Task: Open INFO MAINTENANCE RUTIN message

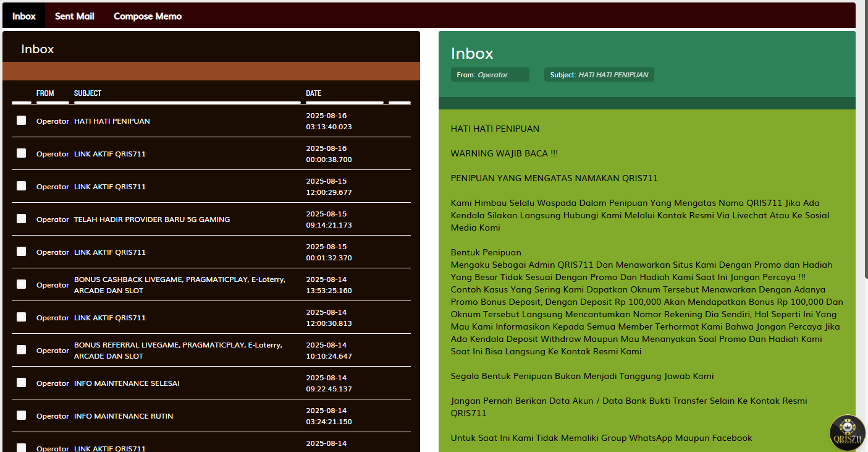Action: pyautogui.click(x=124, y=416)
